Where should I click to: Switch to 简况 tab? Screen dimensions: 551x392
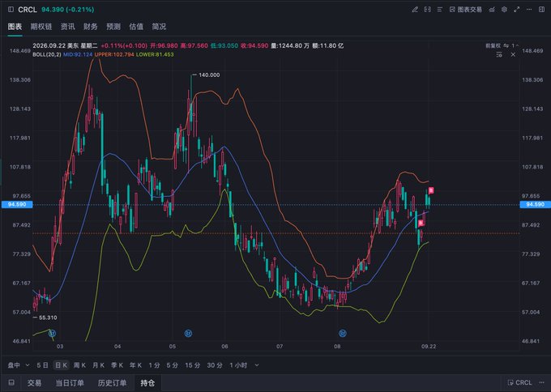coord(159,27)
